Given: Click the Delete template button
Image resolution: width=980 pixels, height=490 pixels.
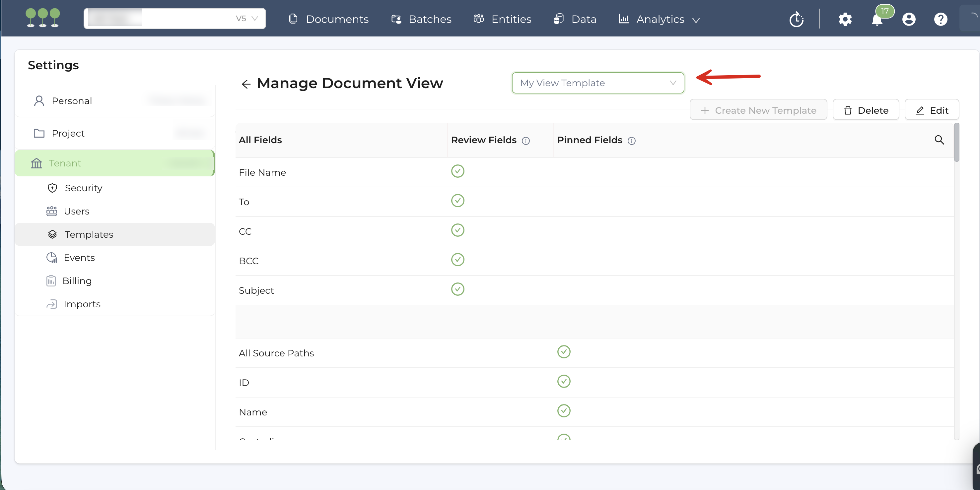Looking at the screenshot, I should point(866,110).
